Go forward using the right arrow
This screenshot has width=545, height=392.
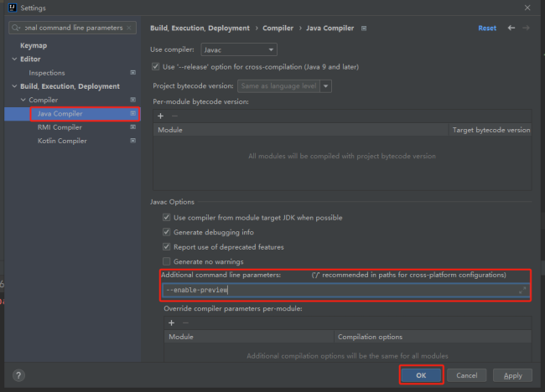pyautogui.click(x=526, y=28)
